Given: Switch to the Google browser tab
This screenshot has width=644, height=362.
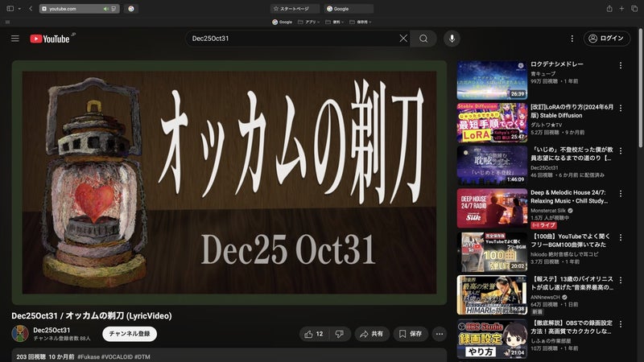Looking at the screenshot, I should tap(349, 8).
